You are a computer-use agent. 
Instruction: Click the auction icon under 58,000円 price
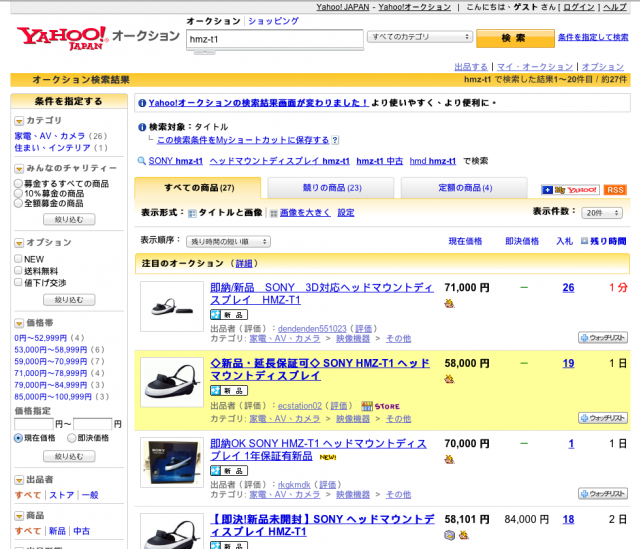click(x=449, y=379)
